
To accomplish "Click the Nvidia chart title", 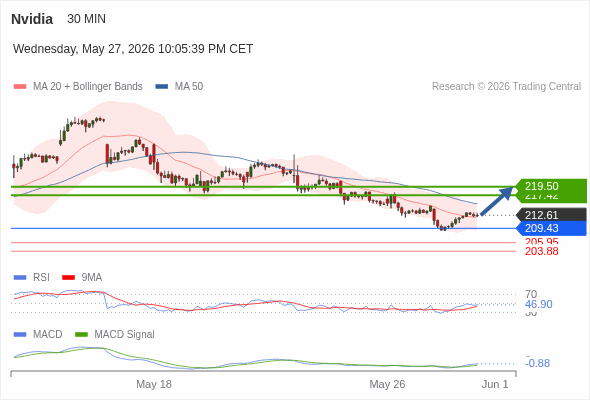I will [32, 19].
